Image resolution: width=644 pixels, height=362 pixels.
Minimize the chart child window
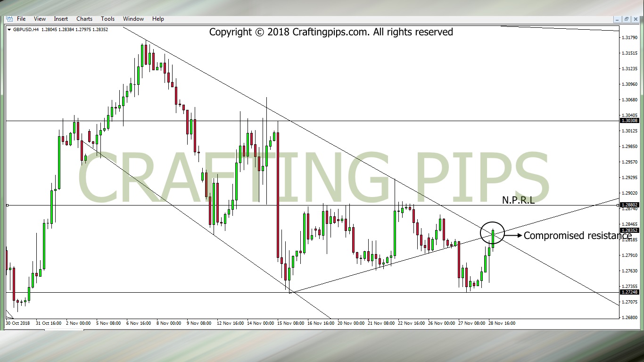tap(618, 19)
